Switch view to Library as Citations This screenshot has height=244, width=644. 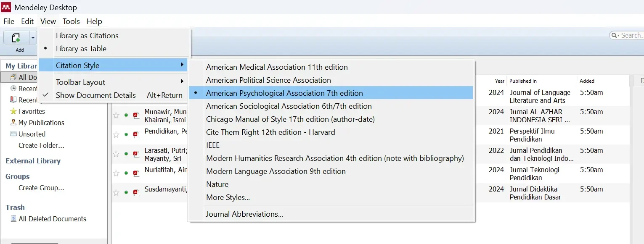87,36
